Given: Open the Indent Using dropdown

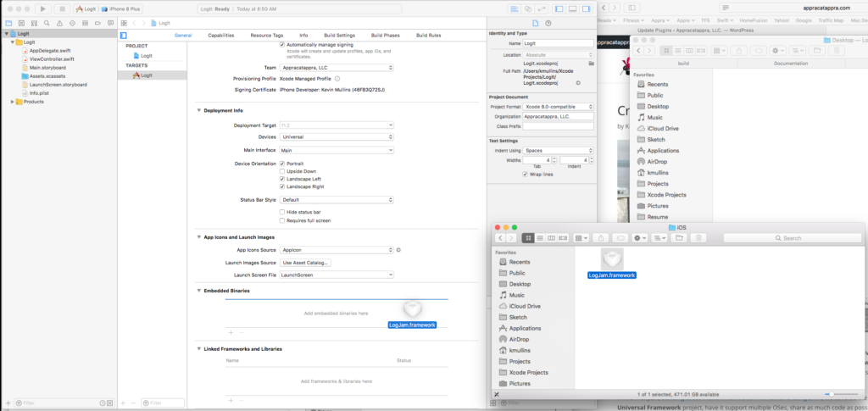Looking at the screenshot, I should (x=558, y=151).
